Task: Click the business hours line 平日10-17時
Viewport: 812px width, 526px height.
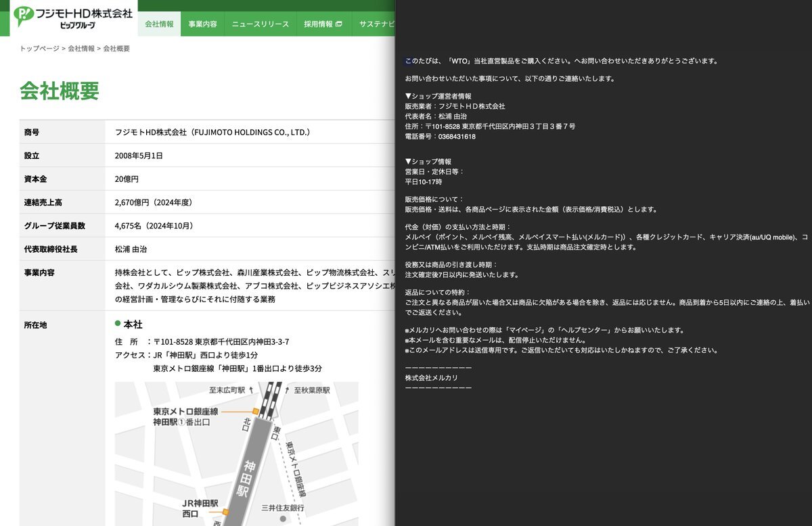Action: [423, 182]
